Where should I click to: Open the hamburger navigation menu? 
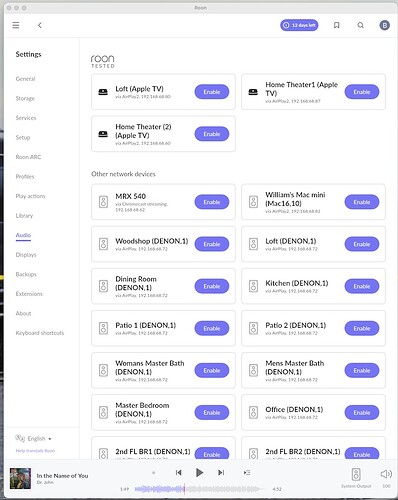[16, 25]
